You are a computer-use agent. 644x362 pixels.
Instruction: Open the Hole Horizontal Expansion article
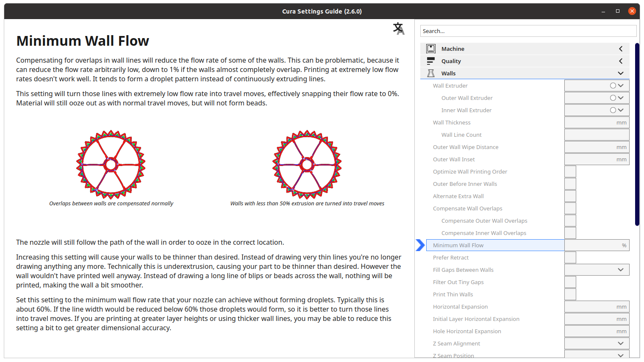(467, 331)
